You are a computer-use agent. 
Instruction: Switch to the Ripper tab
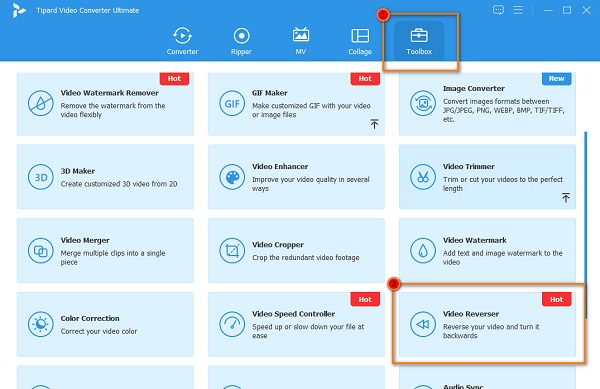(x=241, y=41)
